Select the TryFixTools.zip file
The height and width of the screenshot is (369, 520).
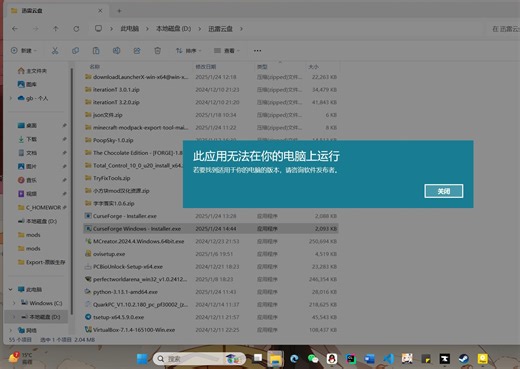pyautogui.click(x=111, y=178)
